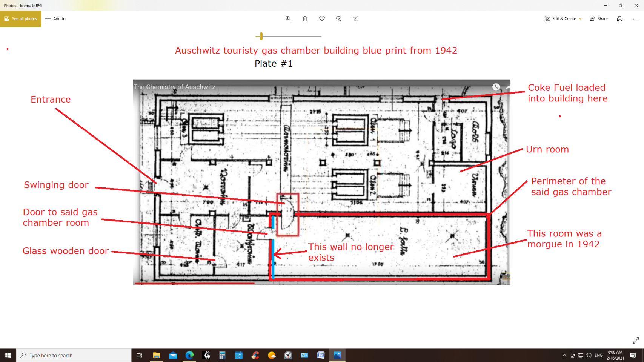This screenshot has width=644, height=362.
Task: Go back to See all photos
Action: 21,19
